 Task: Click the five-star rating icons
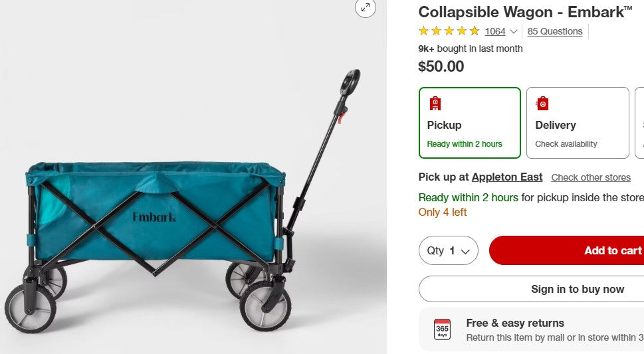point(449,31)
